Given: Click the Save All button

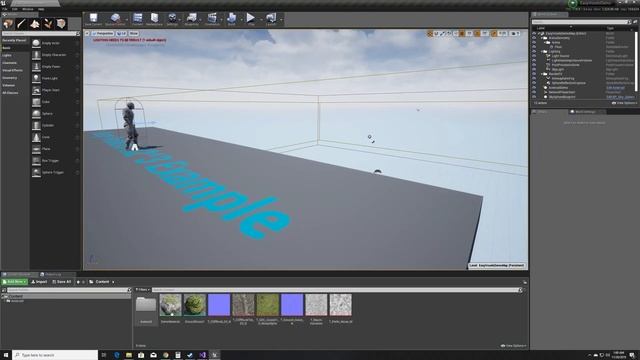Looking at the screenshot, I should pos(62,282).
